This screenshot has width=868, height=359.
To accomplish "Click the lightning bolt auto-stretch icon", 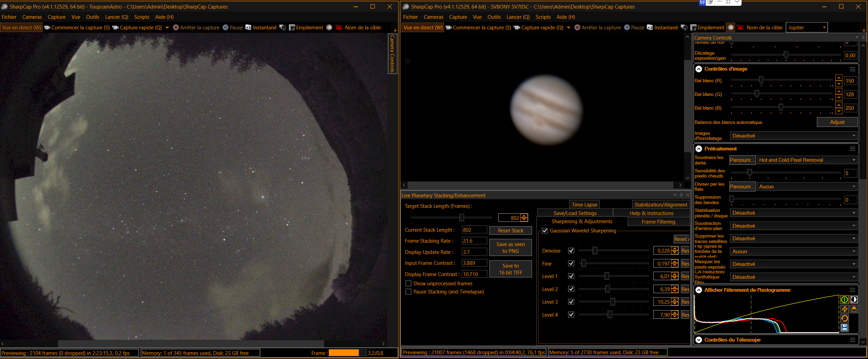I will pos(844,309).
